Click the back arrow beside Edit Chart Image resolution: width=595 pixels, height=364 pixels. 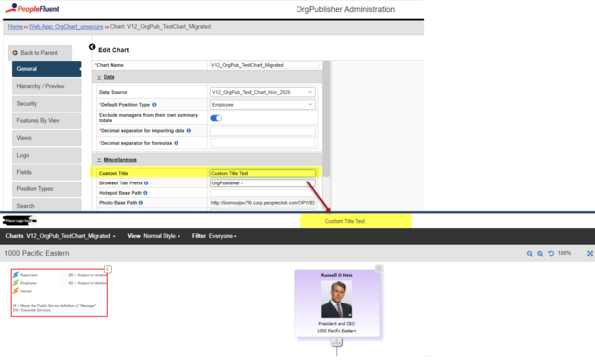(x=92, y=47)
